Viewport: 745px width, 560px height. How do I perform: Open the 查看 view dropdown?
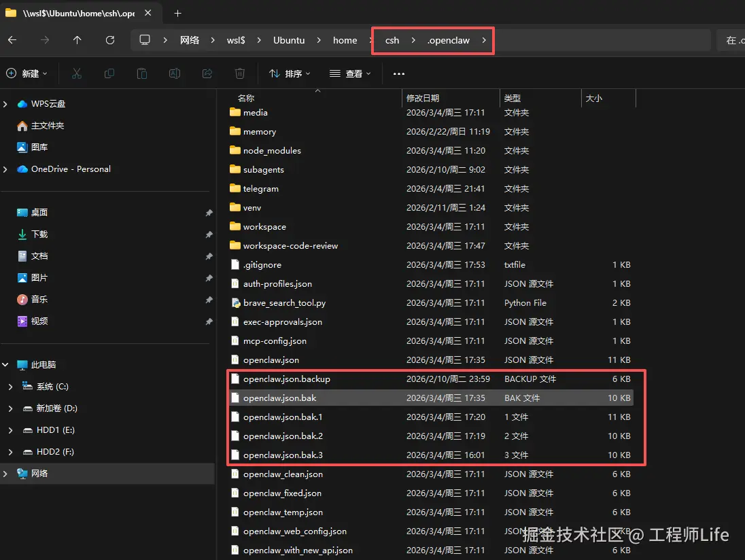[350, 73]
